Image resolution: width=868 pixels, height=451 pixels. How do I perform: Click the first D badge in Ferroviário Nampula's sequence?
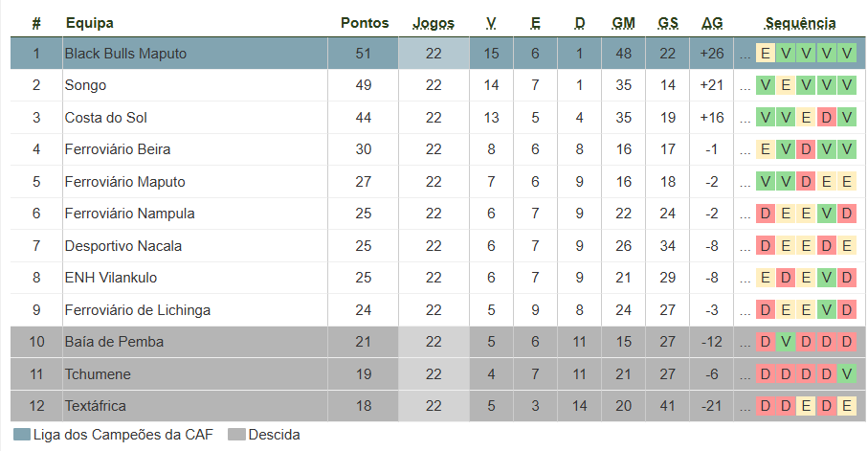point(766,214)
